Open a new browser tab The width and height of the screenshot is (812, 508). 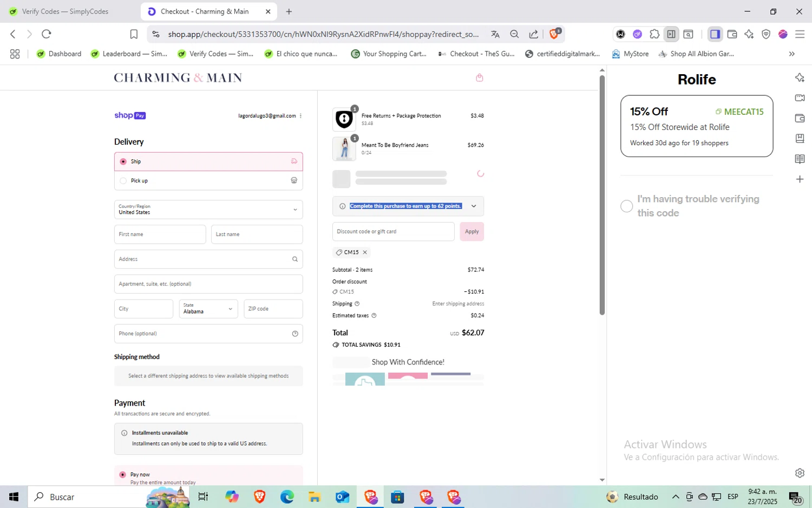pos(289,11)
